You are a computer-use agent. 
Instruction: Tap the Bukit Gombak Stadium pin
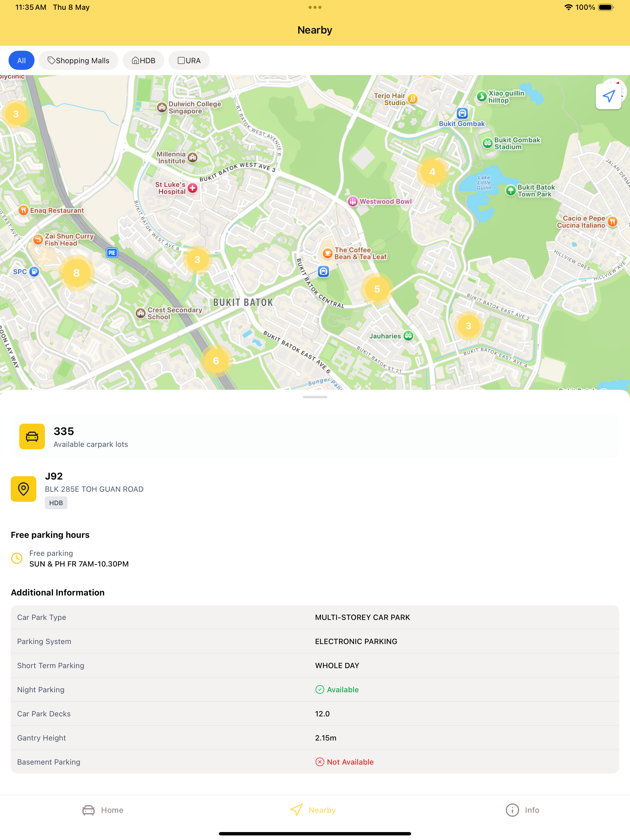coord(487,143)
